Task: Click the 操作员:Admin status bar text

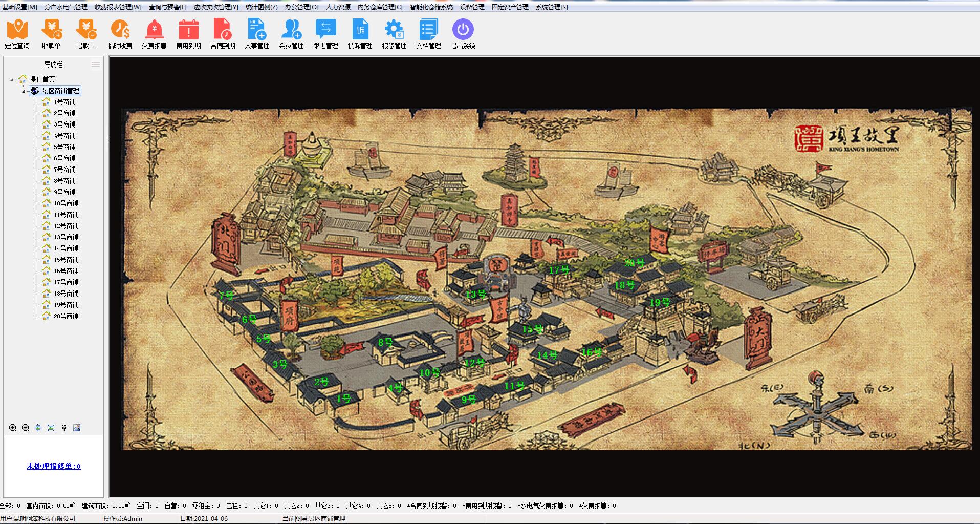Action: 123,518
